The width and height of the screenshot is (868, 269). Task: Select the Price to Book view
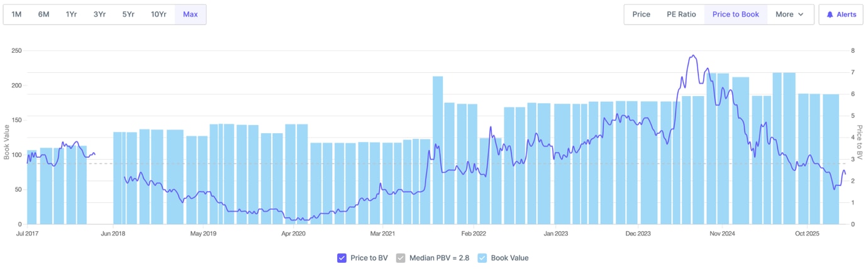pos(735,14)
